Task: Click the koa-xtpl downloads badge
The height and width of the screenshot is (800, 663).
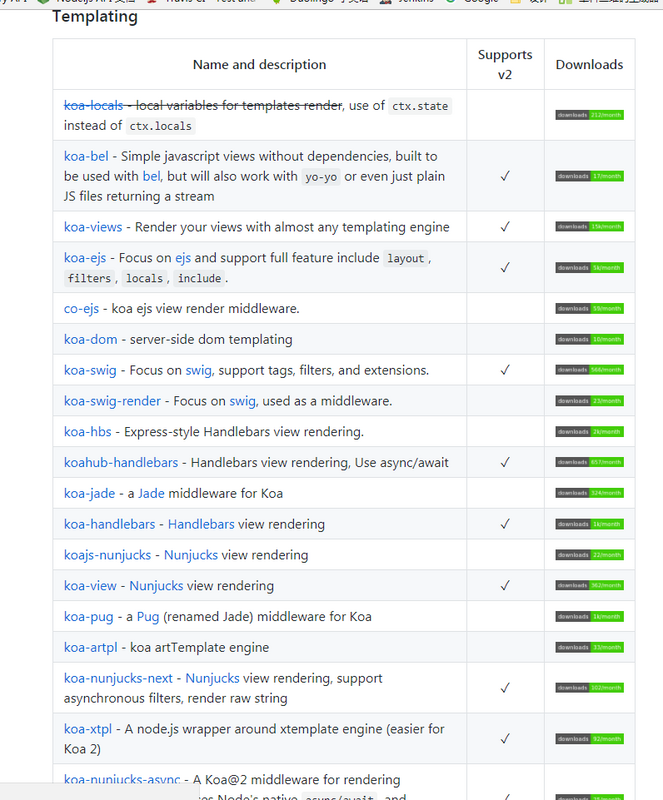Action: (x=589, y=739)
